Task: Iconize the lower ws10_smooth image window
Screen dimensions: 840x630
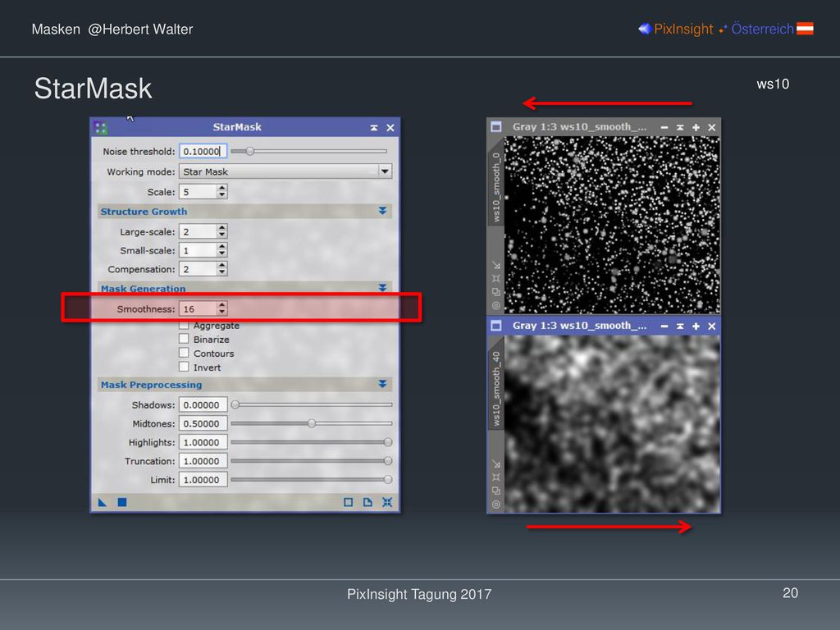Action: click(664, 326)
